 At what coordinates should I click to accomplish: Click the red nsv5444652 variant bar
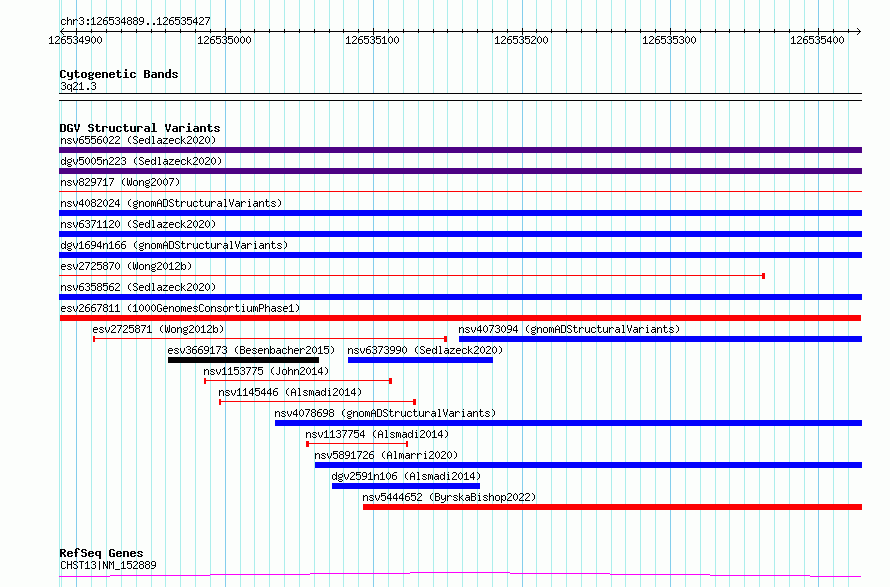point(612,507)
